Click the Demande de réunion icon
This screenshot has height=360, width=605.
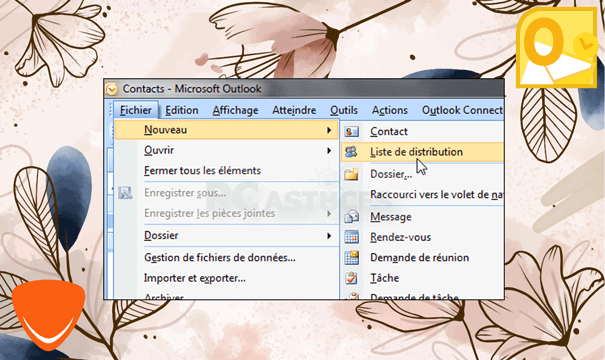click(352, 257)
